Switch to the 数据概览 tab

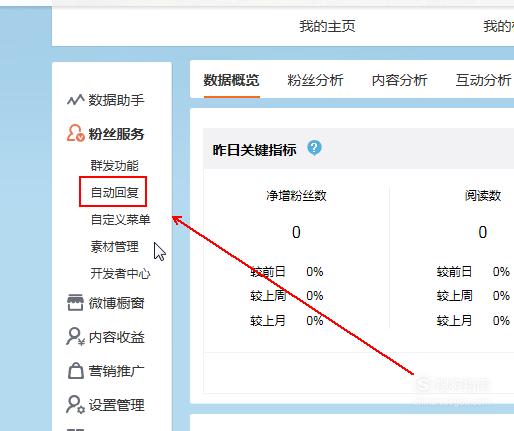231,80
